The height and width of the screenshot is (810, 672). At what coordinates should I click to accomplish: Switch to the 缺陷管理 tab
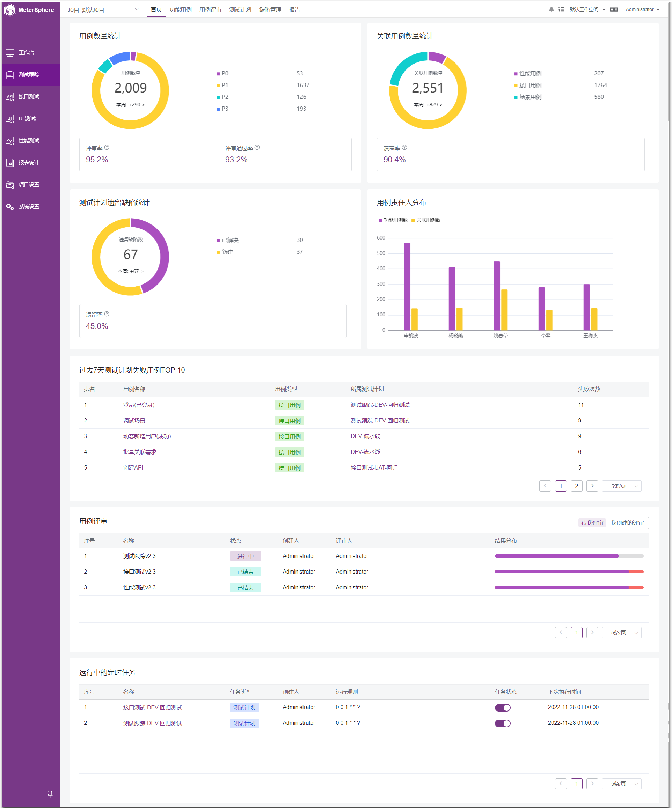270,10
